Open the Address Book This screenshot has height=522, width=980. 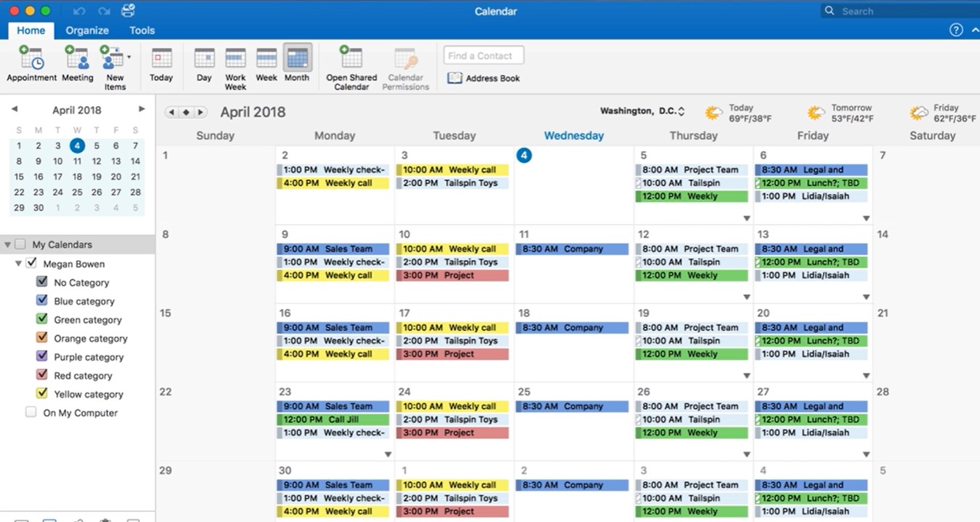[484, 78]
